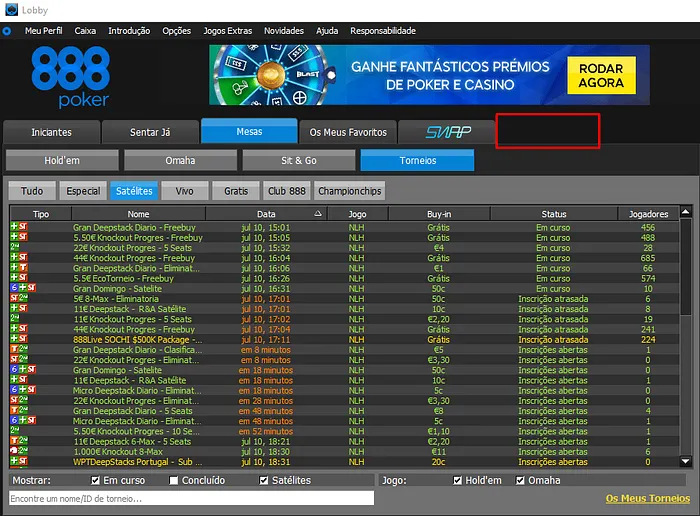Select 44€ Knockout Progres Freebuy at 16:04
700x516 pixels.
click(344, 258)
